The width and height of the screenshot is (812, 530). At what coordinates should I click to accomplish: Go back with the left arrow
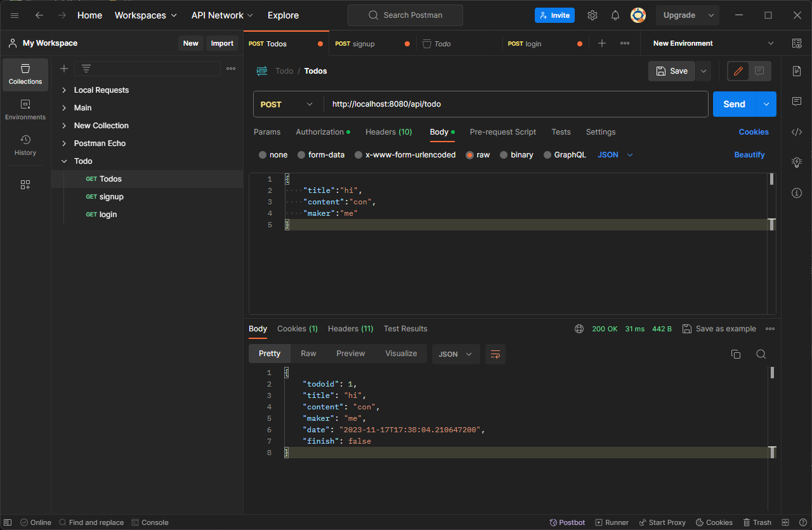click(x=39, y=15)
